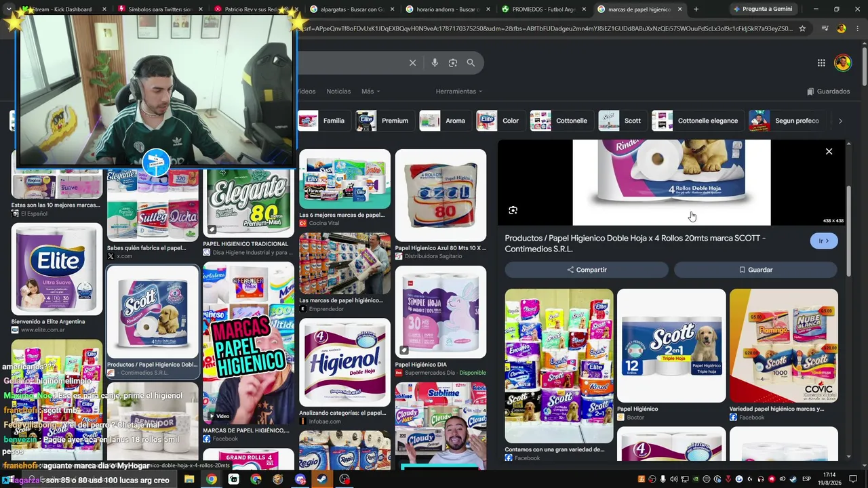Open the 'Contamos con una gran variedad' related image
868x488 pixels.
pyautogui.click(x=559, y=366)
